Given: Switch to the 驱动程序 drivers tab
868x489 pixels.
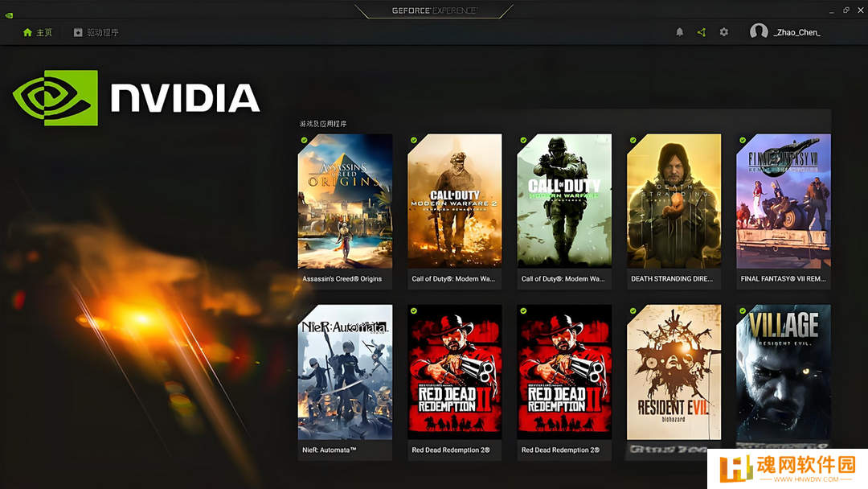Looking at the screenshot, I should (x=96, y=33).
